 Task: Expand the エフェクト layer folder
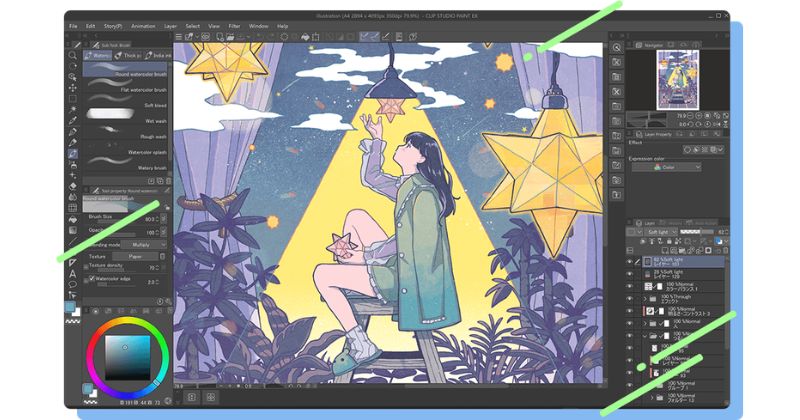point(645,299)
